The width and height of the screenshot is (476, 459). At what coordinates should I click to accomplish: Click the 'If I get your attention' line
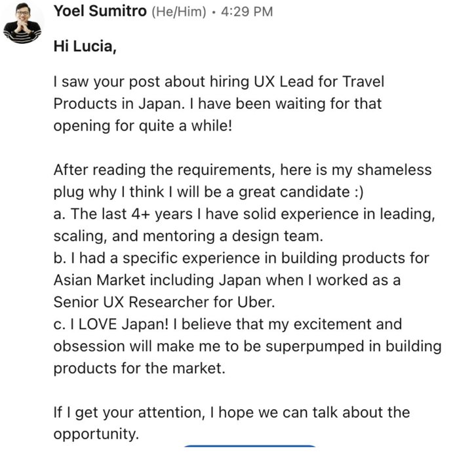(x=231, y=412)
